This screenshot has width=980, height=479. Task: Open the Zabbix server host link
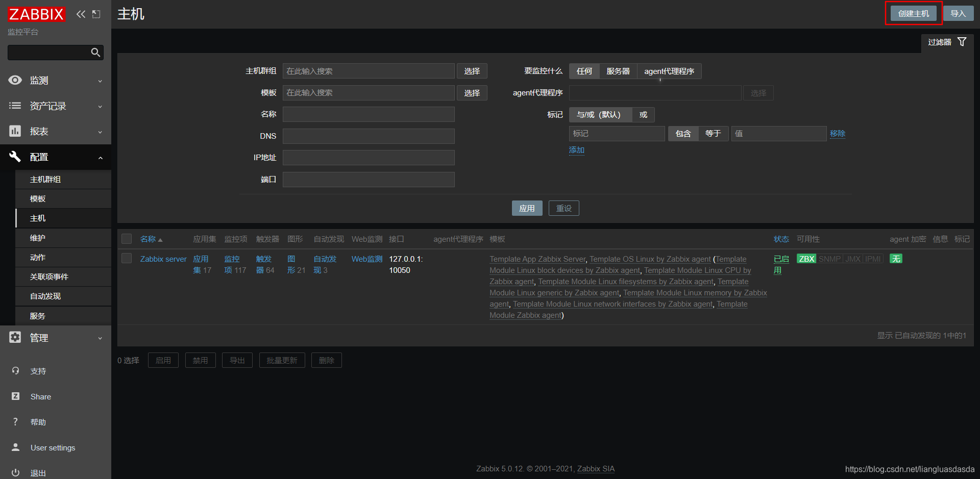point(163,259)
